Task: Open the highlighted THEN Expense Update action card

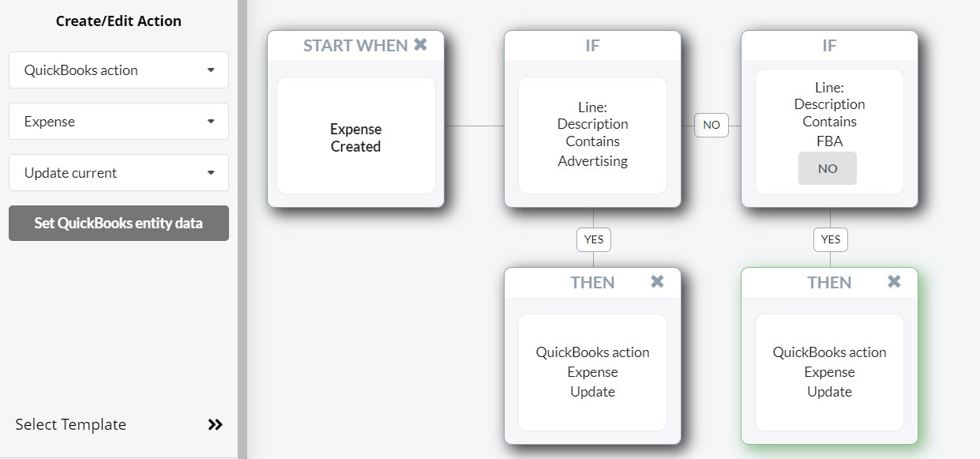Action: point(829,372)
